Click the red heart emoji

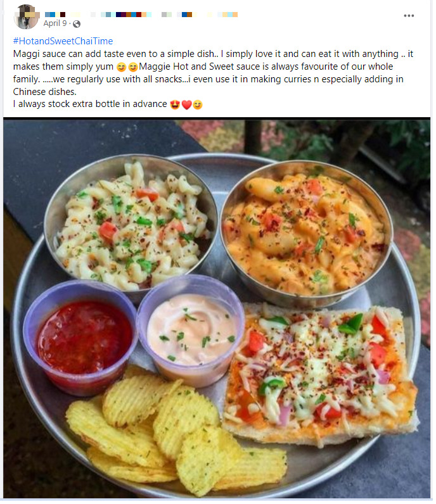pyautogui.click(x=186, y=104)
